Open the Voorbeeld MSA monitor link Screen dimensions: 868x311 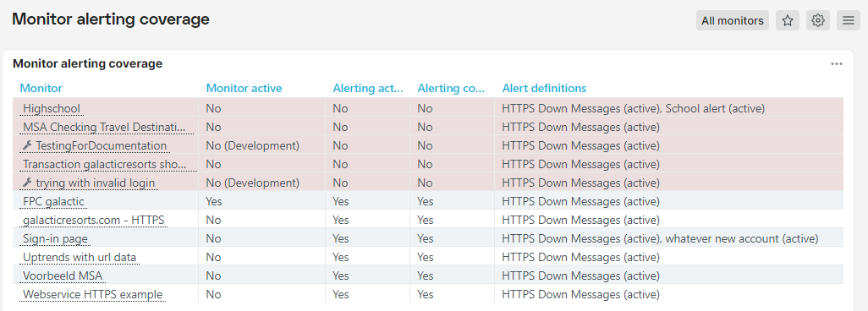(x=63, y=276)
